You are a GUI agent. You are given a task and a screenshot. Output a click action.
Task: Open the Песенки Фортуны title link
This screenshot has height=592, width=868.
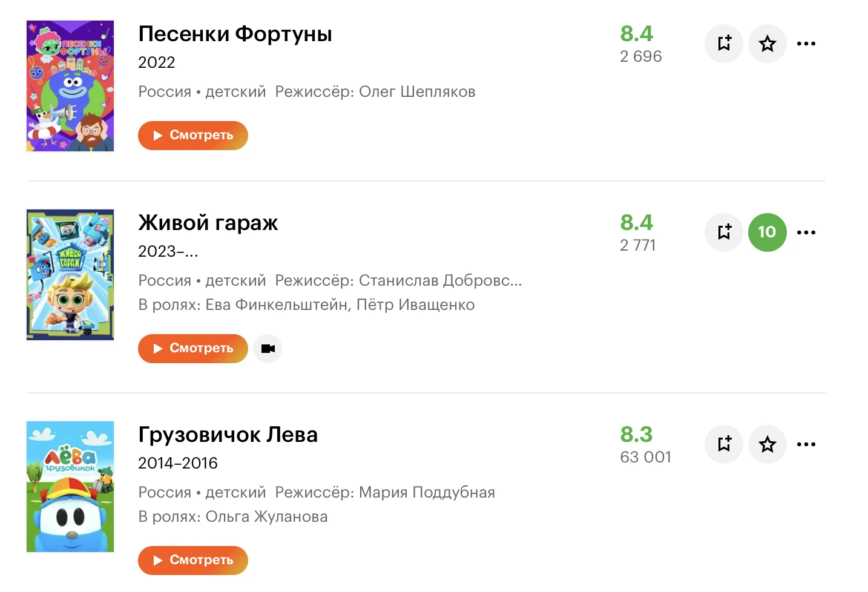(x=235, y=34)
